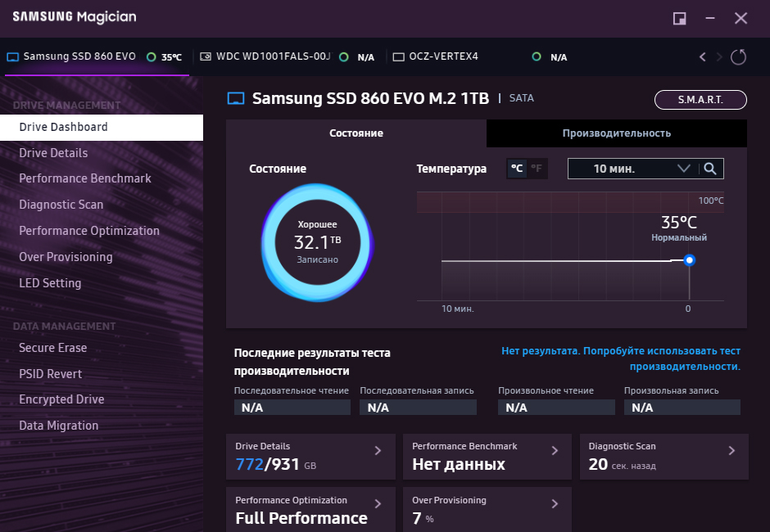
Task: Click the 7 % Over Provisioning value
Action: pyautogui.click(x=423, y=518)
